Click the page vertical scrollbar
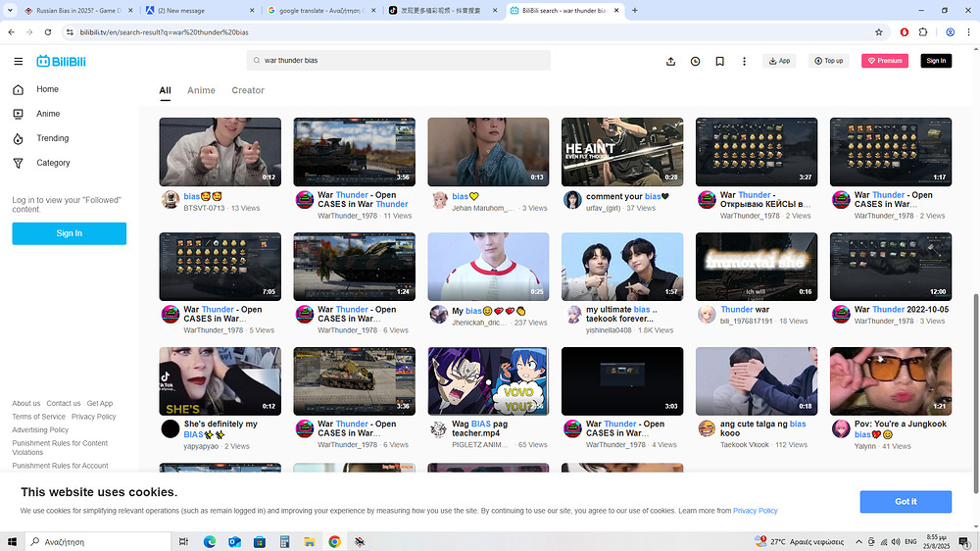The height and width of the screenshot is (551, 980). (975, 394)
